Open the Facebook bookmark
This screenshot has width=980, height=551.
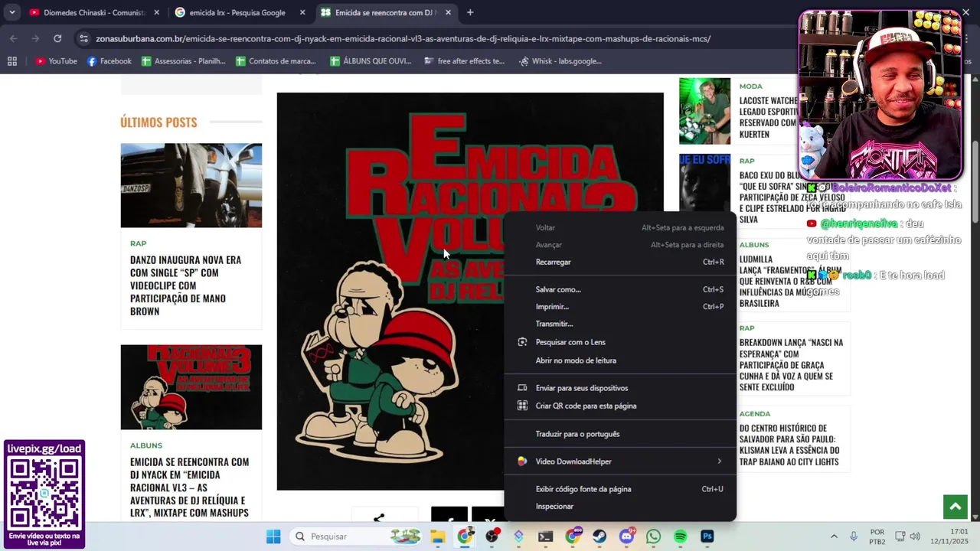click(x=109, y=61)
